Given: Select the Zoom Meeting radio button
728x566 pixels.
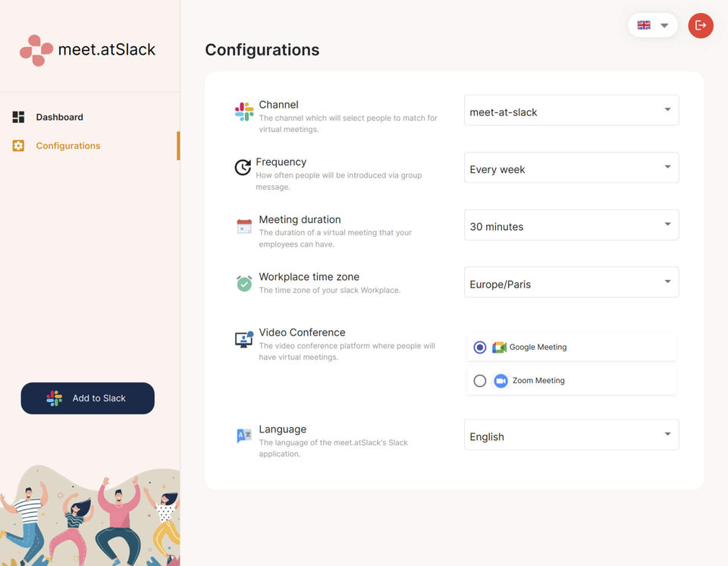Looking at the screenshot, I should tap(479, 381).
